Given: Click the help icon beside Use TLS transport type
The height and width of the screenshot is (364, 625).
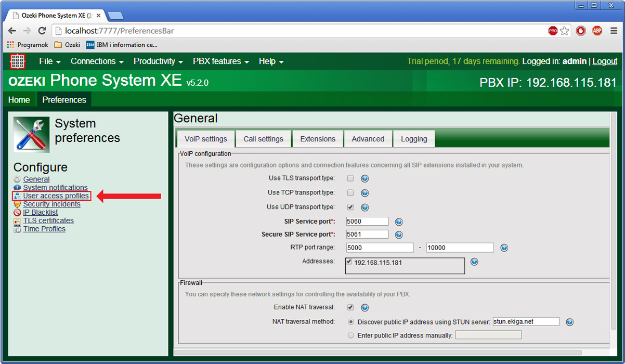Looking at the screenshot, I should [365, 178].
